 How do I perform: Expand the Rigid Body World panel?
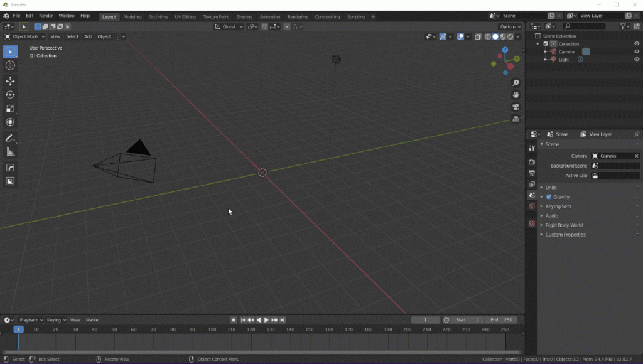[x=563, y=225]
